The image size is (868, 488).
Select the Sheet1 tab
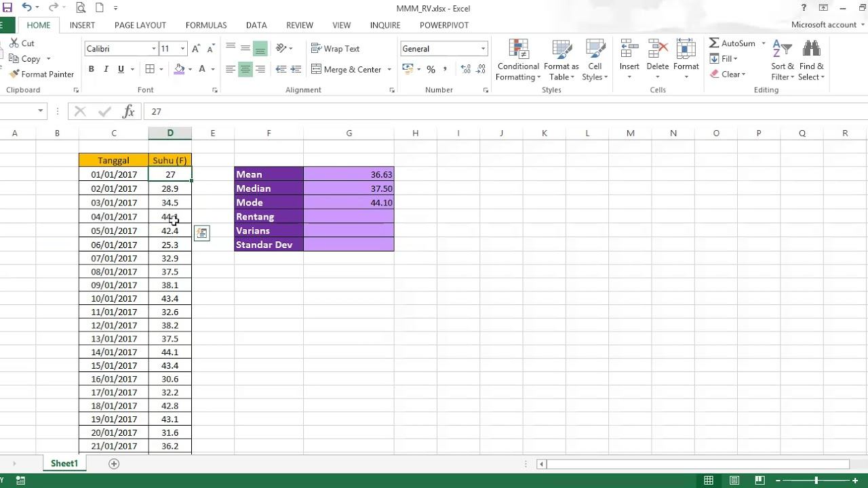tap(64, 464)
